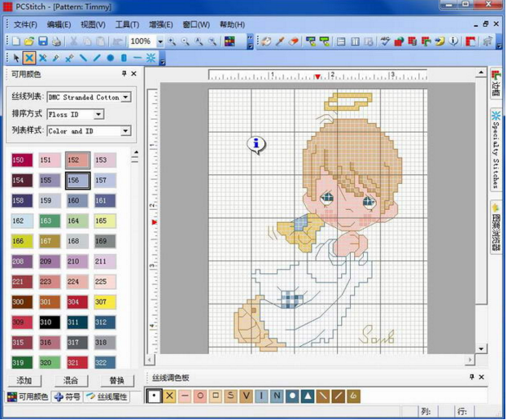This screenshot has height=420, width=507.
Task: Click the round info icon in toolbar
Action: tap(453, 41)
